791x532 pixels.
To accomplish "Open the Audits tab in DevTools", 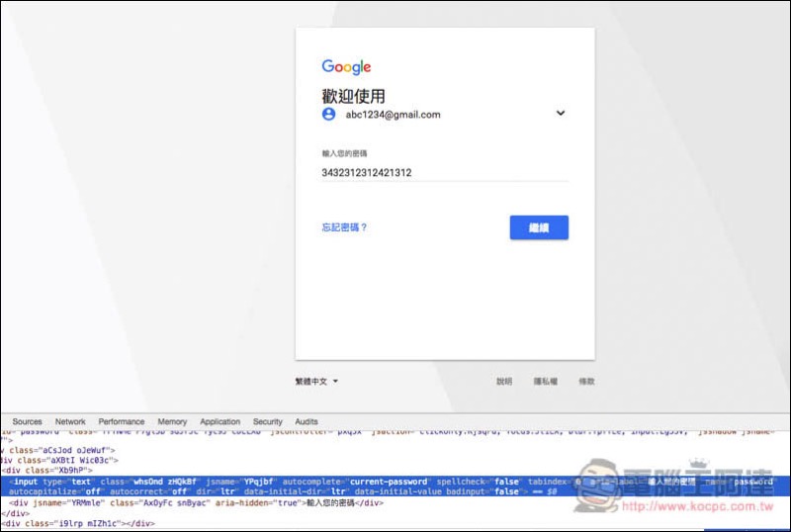I will (307, 421).
